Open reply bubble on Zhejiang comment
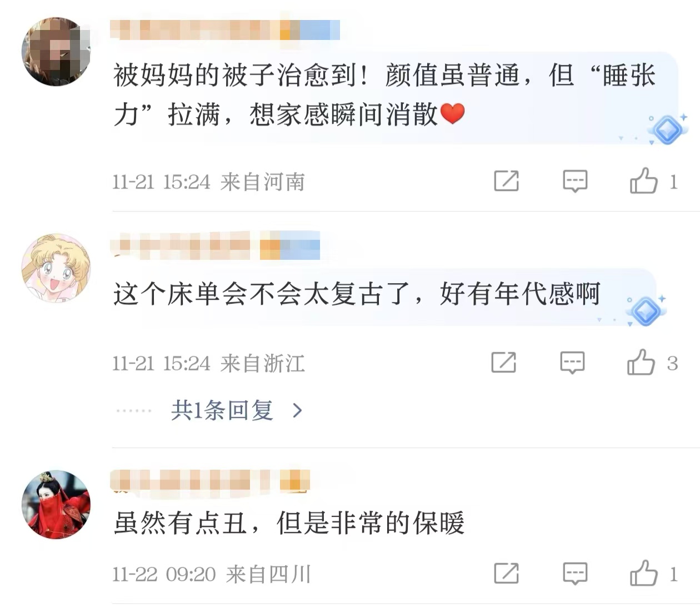 pos(572,363)
